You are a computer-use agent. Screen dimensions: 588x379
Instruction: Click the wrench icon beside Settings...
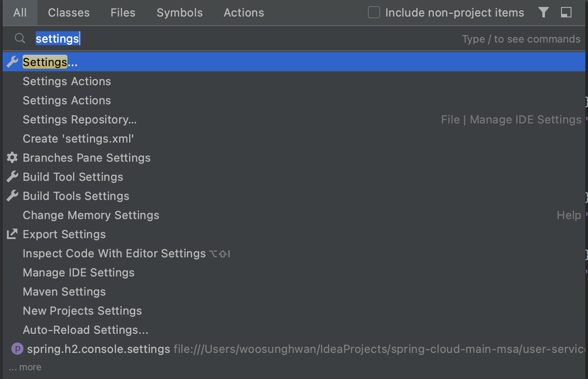13,62
